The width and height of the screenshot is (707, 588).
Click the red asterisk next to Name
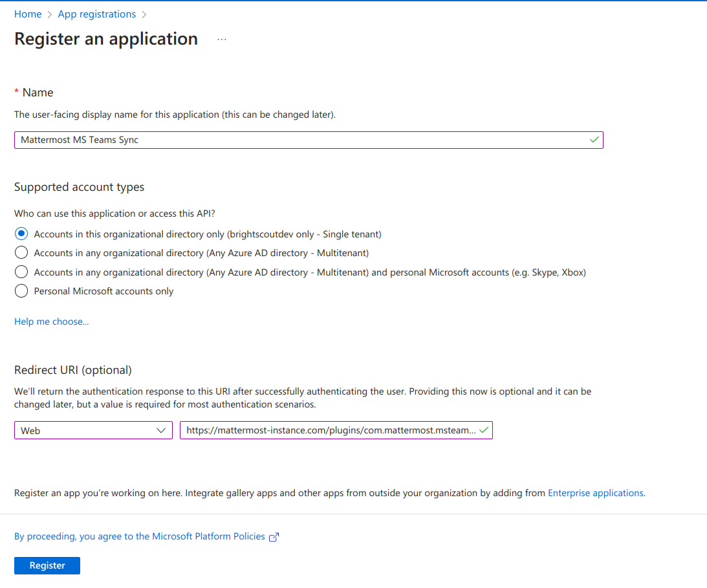pyautogui.click(x=16, y=92)
